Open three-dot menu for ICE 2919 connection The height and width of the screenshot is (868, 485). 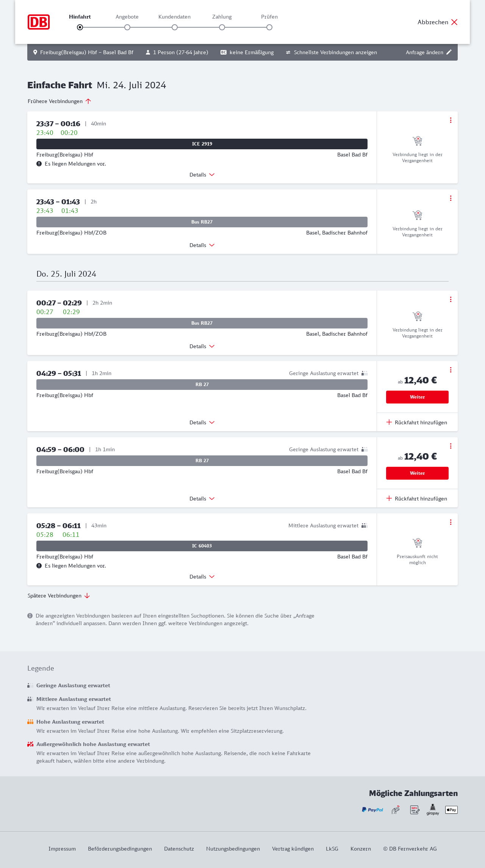tap(451, 120)
